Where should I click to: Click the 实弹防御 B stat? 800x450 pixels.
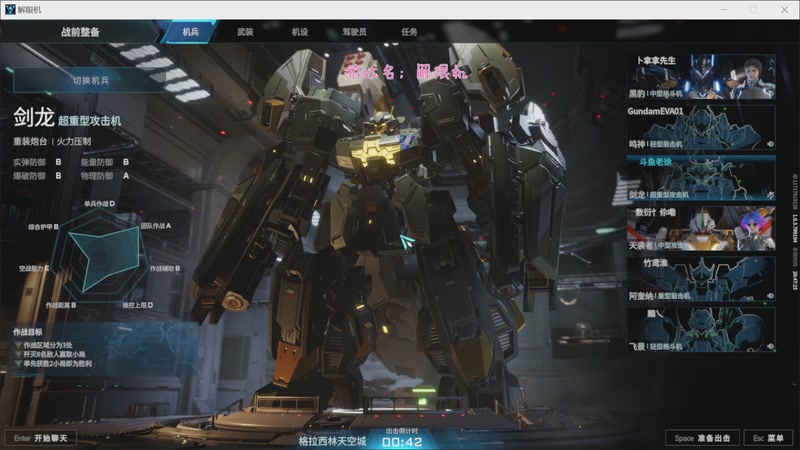tap(37, 162)
